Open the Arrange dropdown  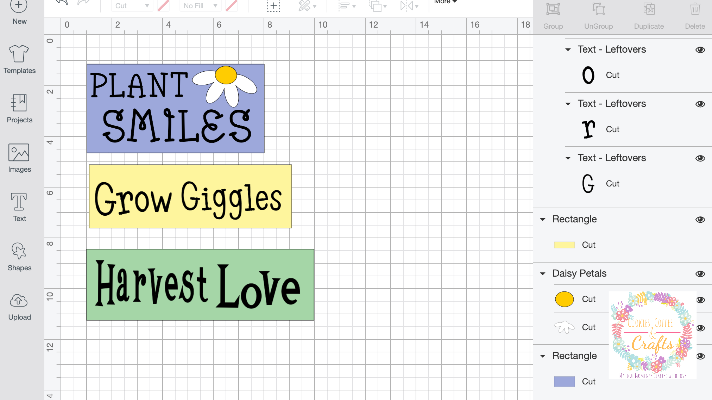click(x=378, y=6)
